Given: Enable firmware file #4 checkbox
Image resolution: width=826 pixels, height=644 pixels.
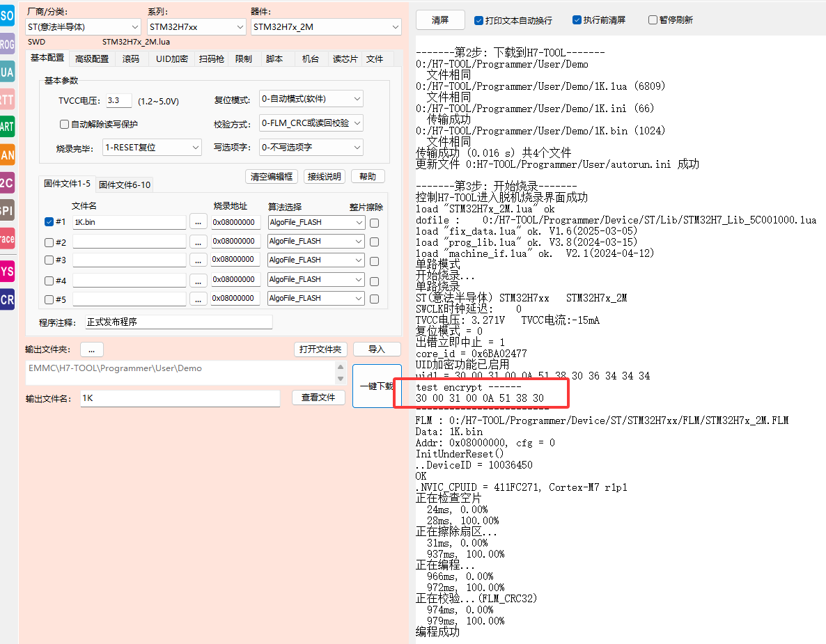Looking at the screenshot, I should coord(49,281).
